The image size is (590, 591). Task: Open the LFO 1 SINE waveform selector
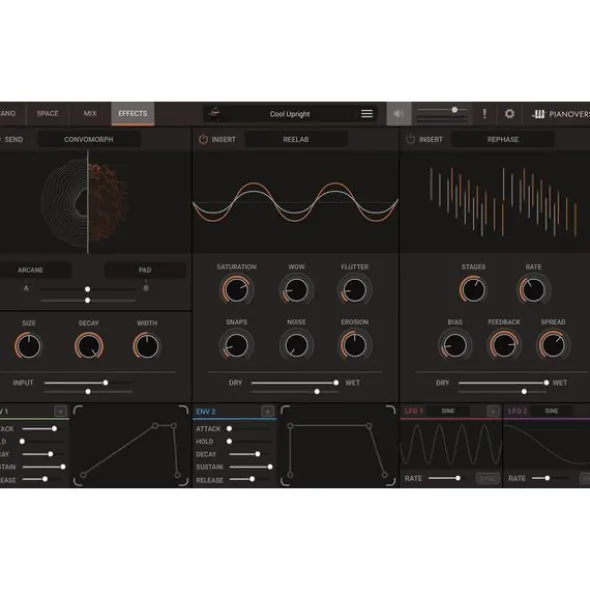coord(448,411)
